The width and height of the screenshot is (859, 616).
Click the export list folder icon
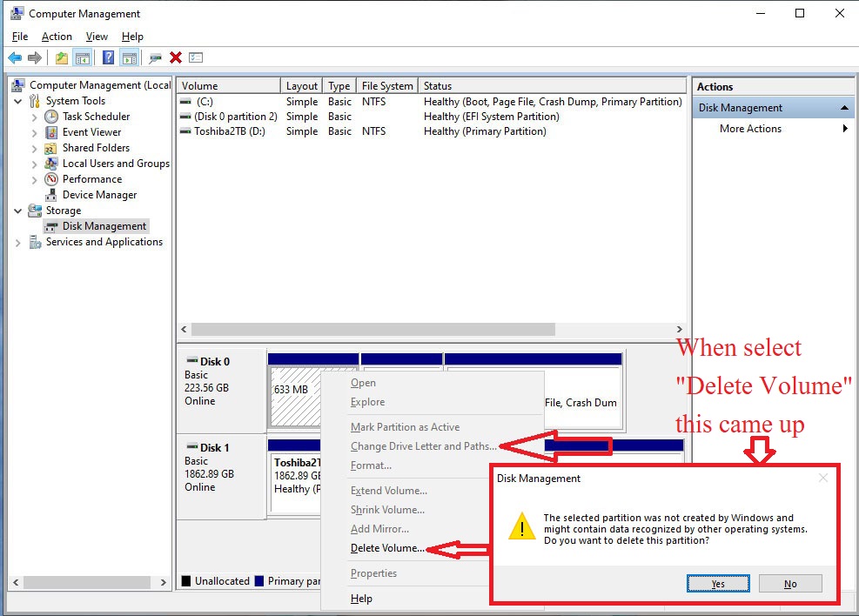61,57
